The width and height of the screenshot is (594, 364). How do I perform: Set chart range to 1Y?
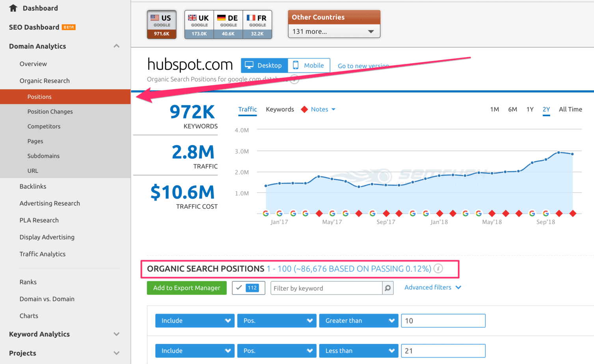(530, 109)
